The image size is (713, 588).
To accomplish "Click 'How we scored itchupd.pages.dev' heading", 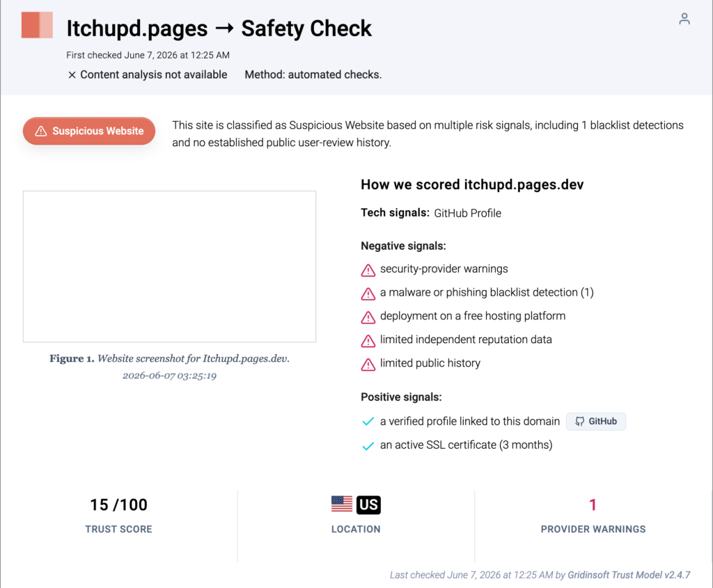I will pyautogui.click(x=472, y=184).
